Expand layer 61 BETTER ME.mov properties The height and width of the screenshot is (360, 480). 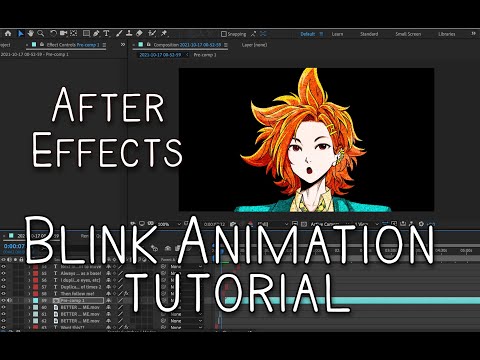(x=29, y=314)
